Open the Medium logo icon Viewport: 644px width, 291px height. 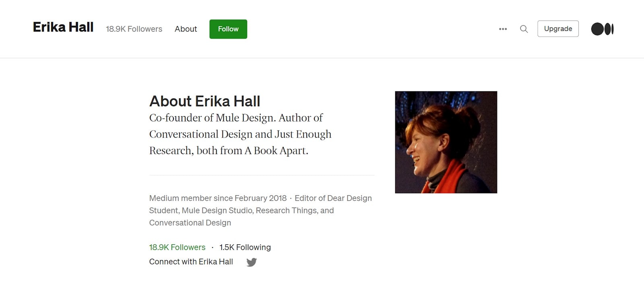602,29
